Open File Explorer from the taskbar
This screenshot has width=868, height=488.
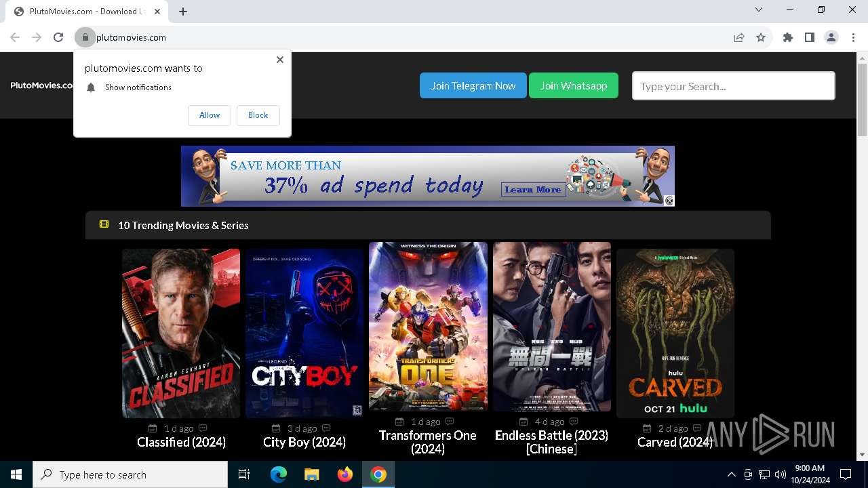[311, 474]
